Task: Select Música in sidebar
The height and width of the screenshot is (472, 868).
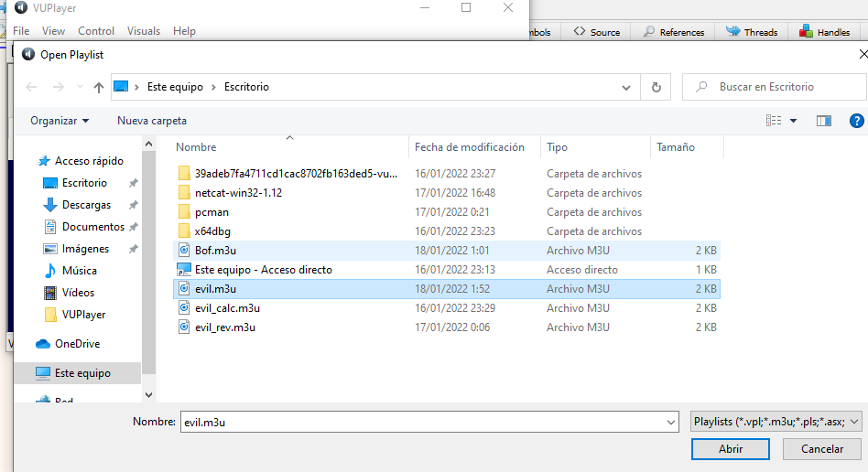Action: coord(79,271)
